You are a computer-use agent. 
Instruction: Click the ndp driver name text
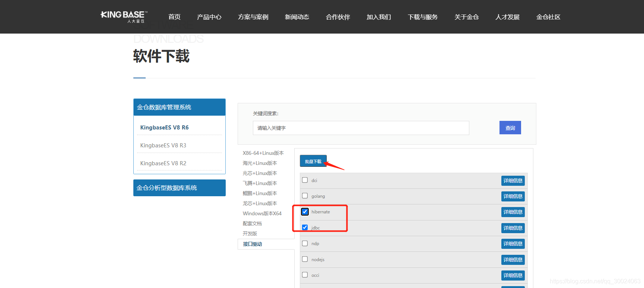(315, 244)
